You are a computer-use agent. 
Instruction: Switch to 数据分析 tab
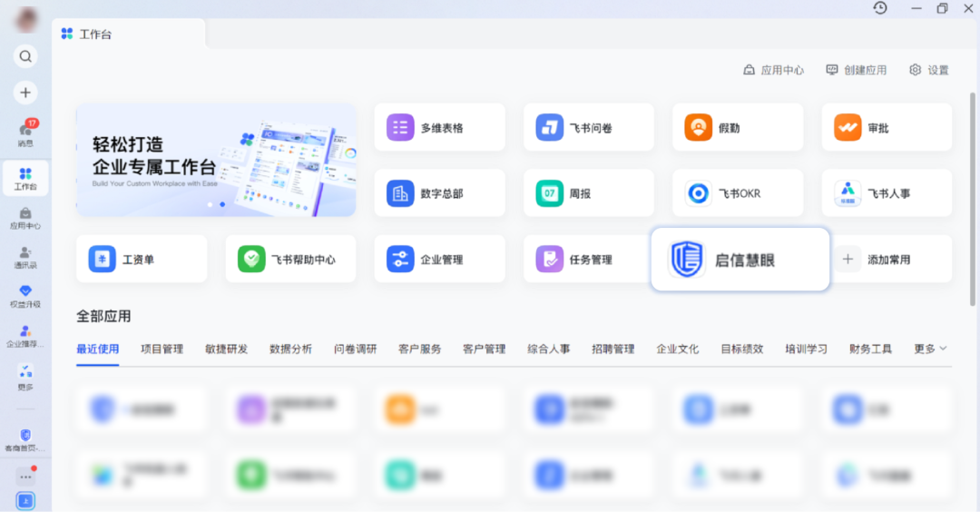pos(290,349)
